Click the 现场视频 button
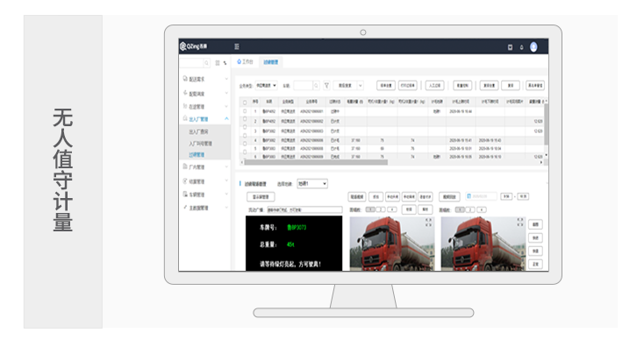644x340 pixels. [357, 197]
